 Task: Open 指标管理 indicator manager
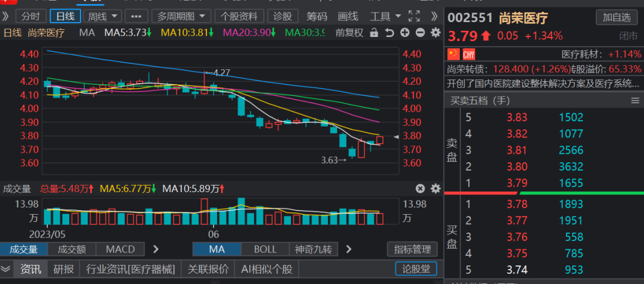[412, 249]
